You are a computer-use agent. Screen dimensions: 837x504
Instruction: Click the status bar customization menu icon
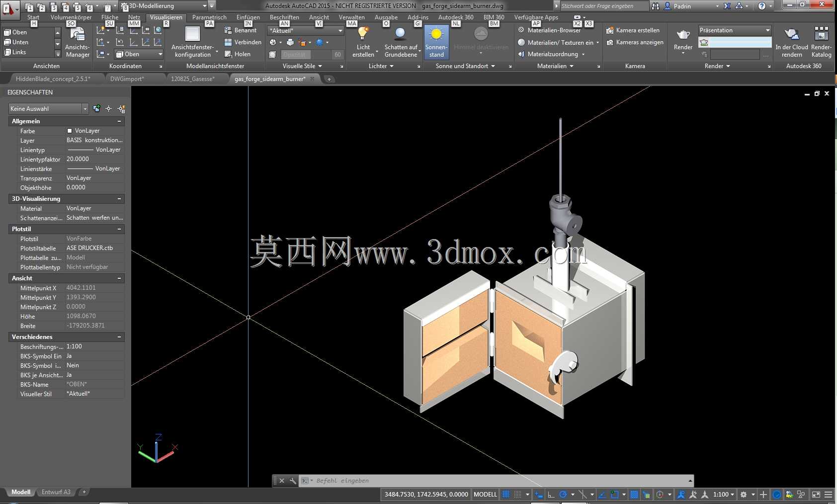(828, 495)
